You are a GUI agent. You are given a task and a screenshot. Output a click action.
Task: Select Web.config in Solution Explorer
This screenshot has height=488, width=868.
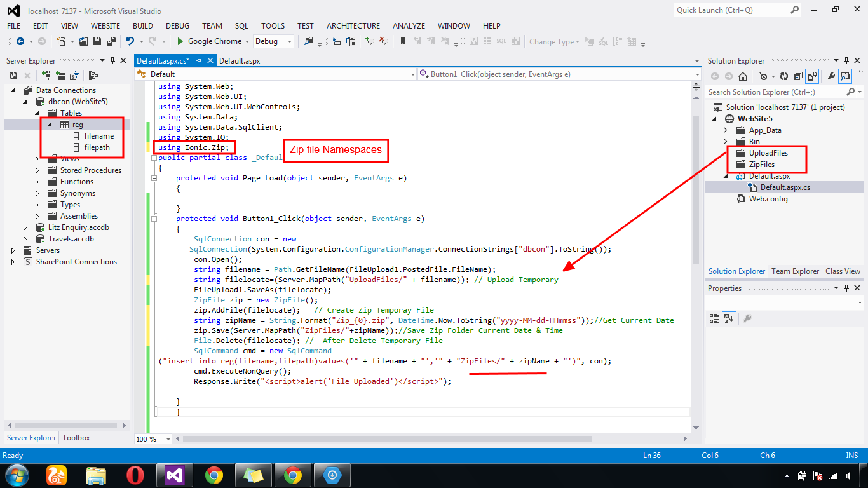(x=768, y=199)
